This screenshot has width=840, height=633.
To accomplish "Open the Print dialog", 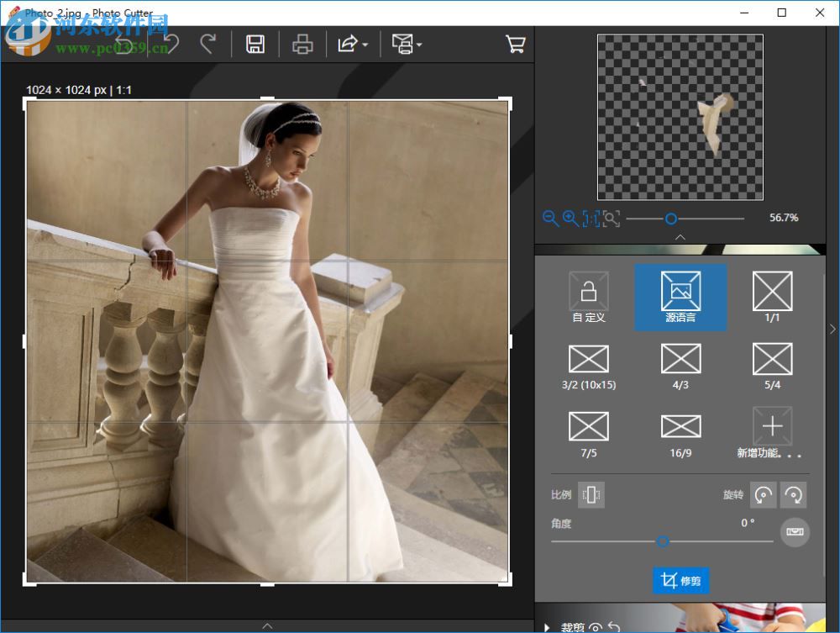I will click(x=302, y=44).
